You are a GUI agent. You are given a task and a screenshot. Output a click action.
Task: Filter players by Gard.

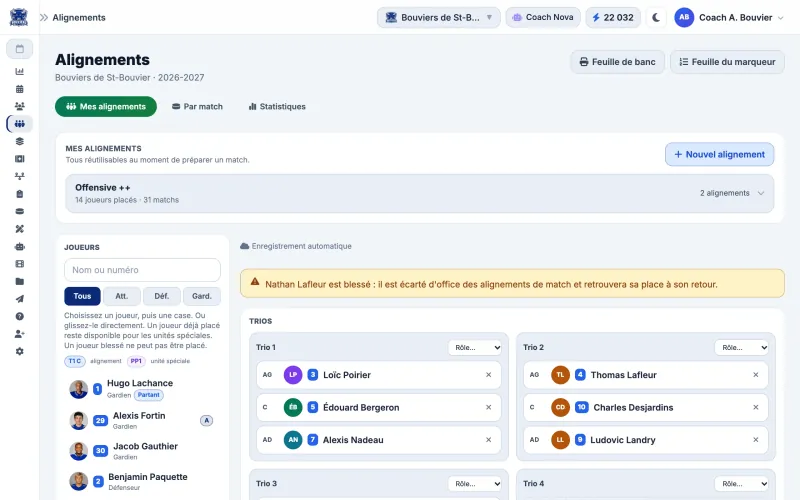(x=202, y=296)
